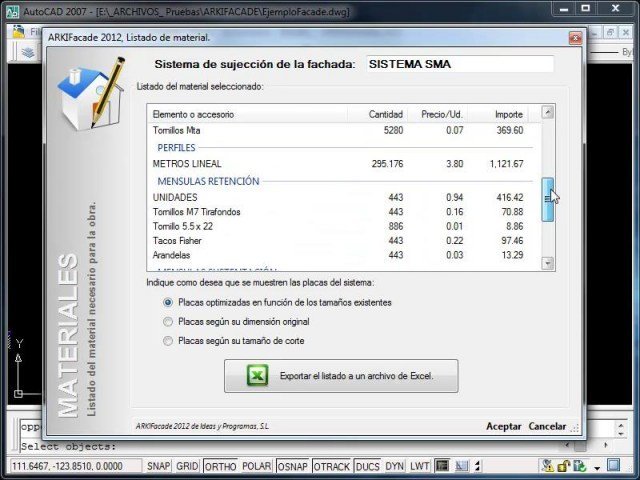Image resolution: width=640 pixels, height=480 pixels.
Task: Maximize the AutoCAD 2007 window
Action: click(585, 8)
